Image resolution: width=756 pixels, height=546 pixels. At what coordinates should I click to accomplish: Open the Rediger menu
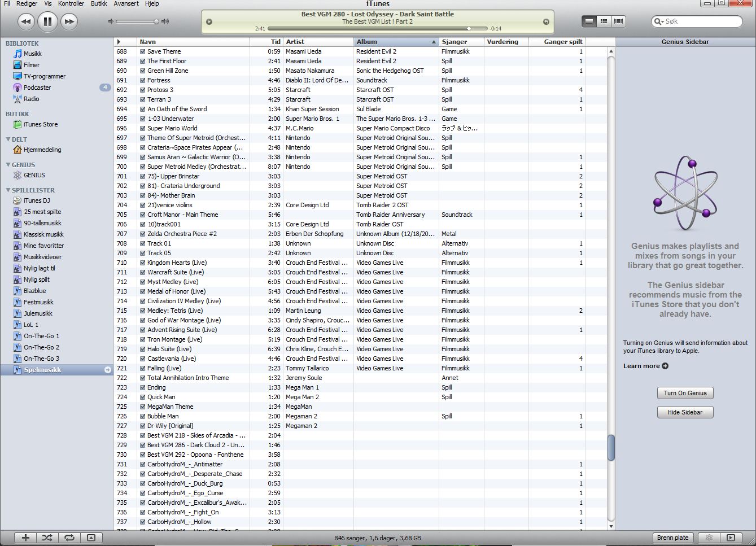point(27,3)
